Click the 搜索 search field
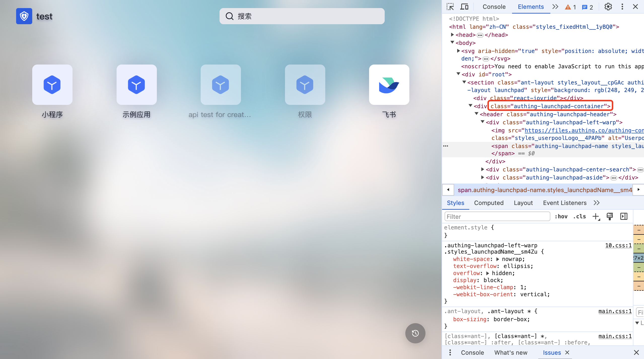Viewport: 644px width, 359px height. (302, 16)
